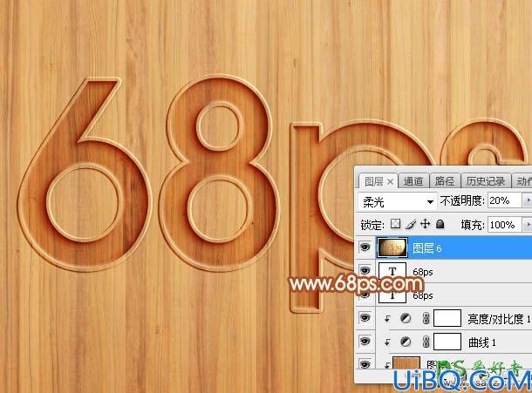
Task: Toggle lock all padlock icon
Action: (440, 224)
